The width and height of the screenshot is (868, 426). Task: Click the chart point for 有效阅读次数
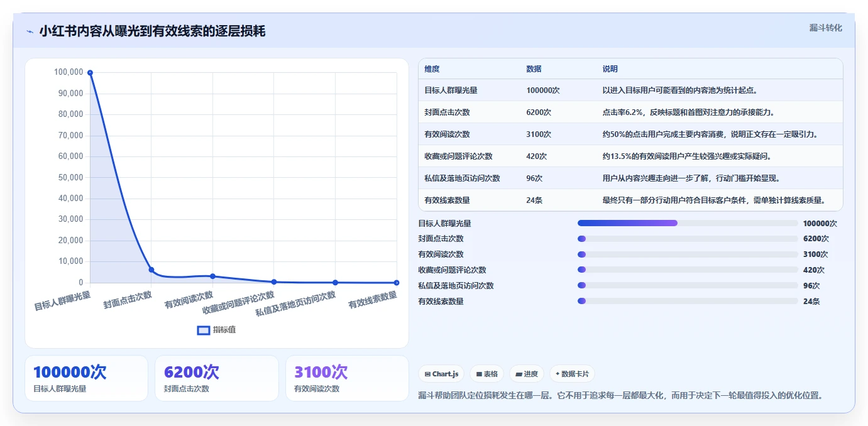pos(212,276)
